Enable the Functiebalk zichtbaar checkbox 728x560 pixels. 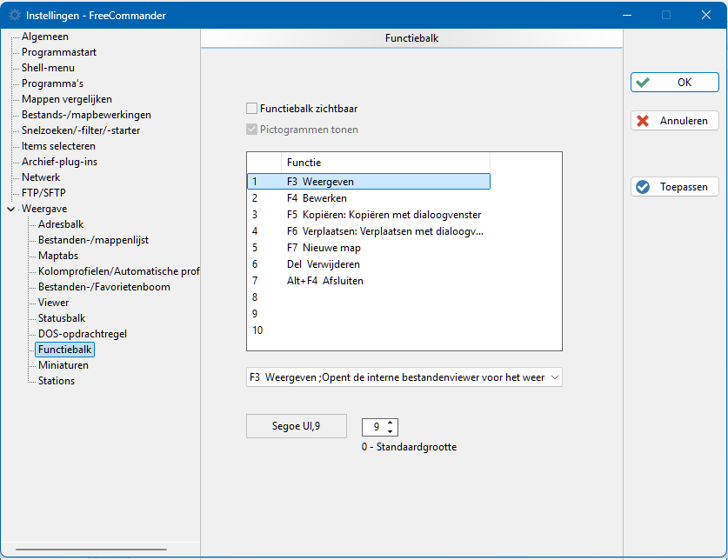click(x=251, y=109)
